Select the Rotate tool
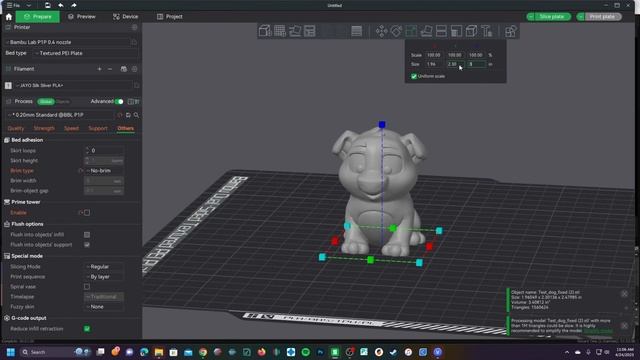Image resolution: width=640 pixels, height=360 pixels. (x=396, y=31)
